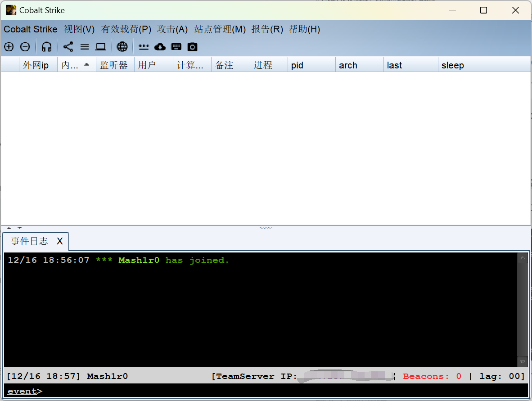Sort by 进程 column header
This screenshot has width=532, height=401.
(x=269, y=65)
